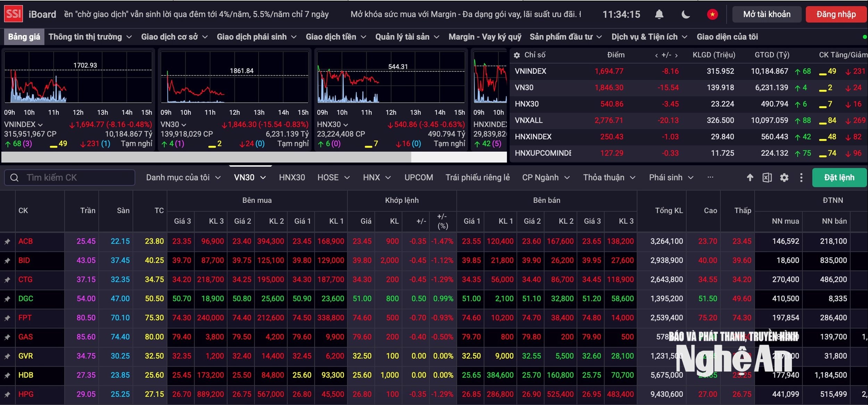Open price board settings gear icon
Screen dimensions: 868x405
point(784,178)
